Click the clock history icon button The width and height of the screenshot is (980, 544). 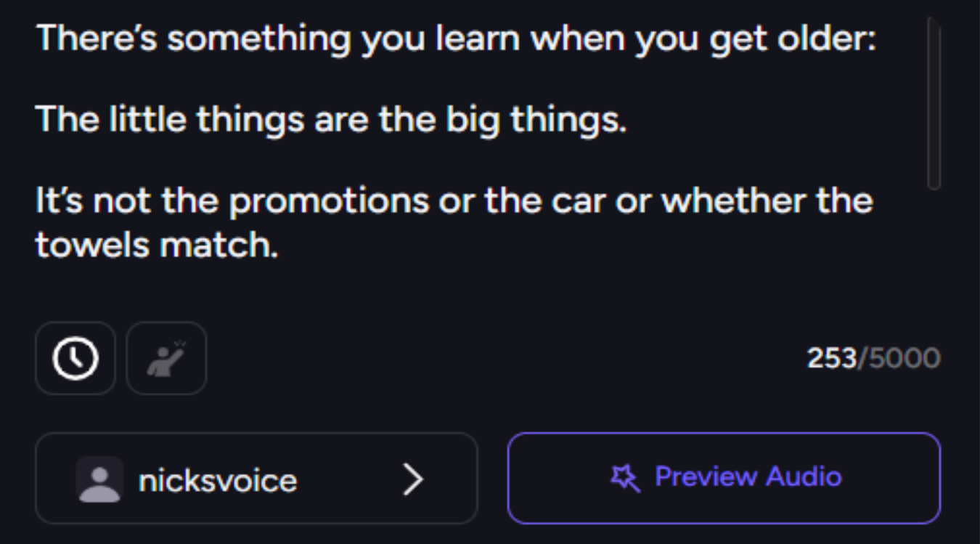pyautogui.click(x=75, y=358)
